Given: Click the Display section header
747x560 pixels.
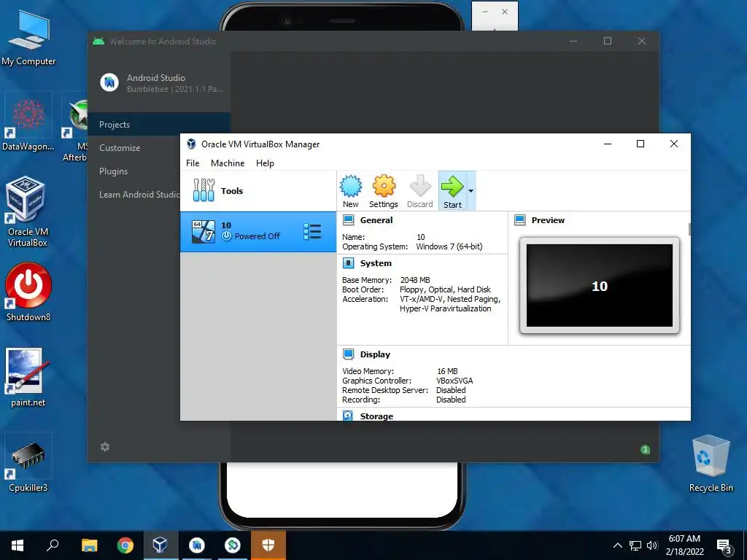Looking at the screenshot, I should point(375,354).
